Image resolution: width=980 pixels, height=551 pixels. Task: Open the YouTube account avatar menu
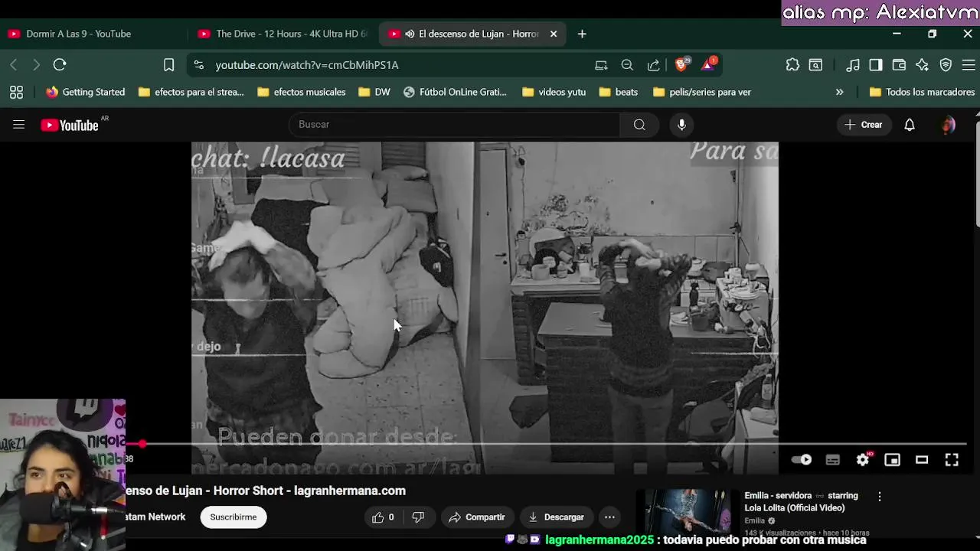[x=948, y=125]
